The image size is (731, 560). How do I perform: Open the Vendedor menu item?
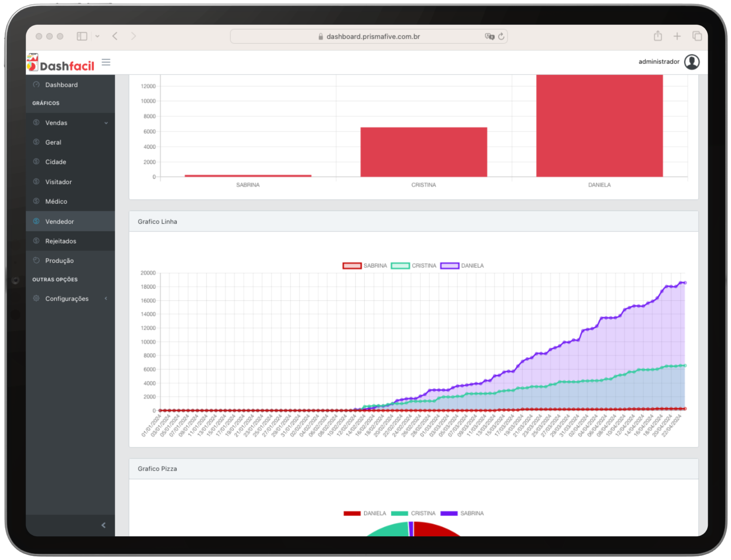[x=60, y=222]
